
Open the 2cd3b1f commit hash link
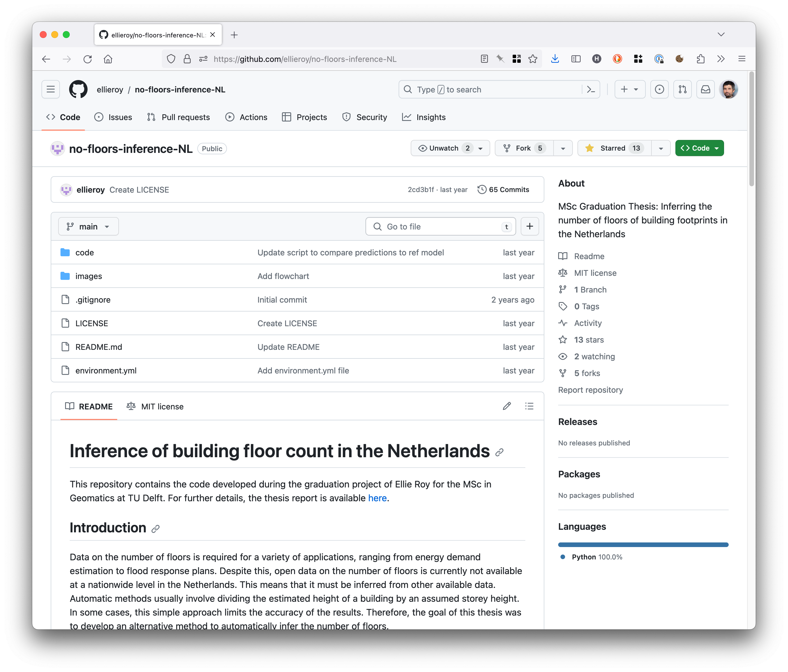pyautogui.click(x=420, y=190)
